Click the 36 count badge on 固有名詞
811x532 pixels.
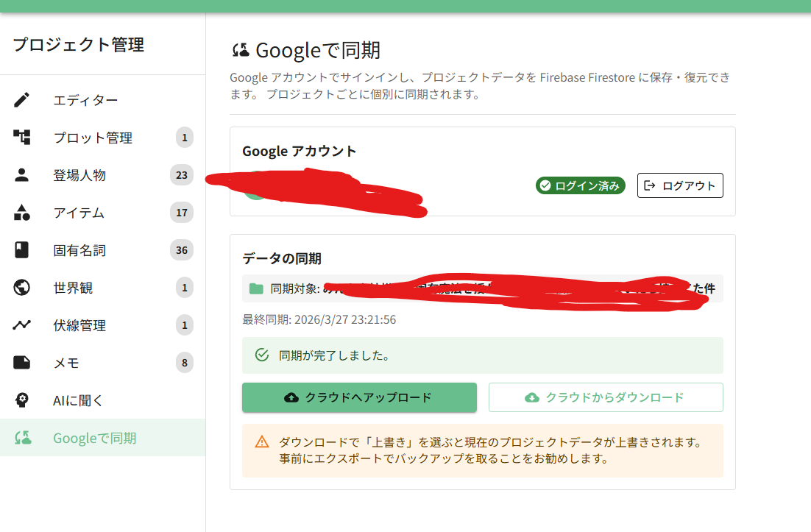[181, 250]
